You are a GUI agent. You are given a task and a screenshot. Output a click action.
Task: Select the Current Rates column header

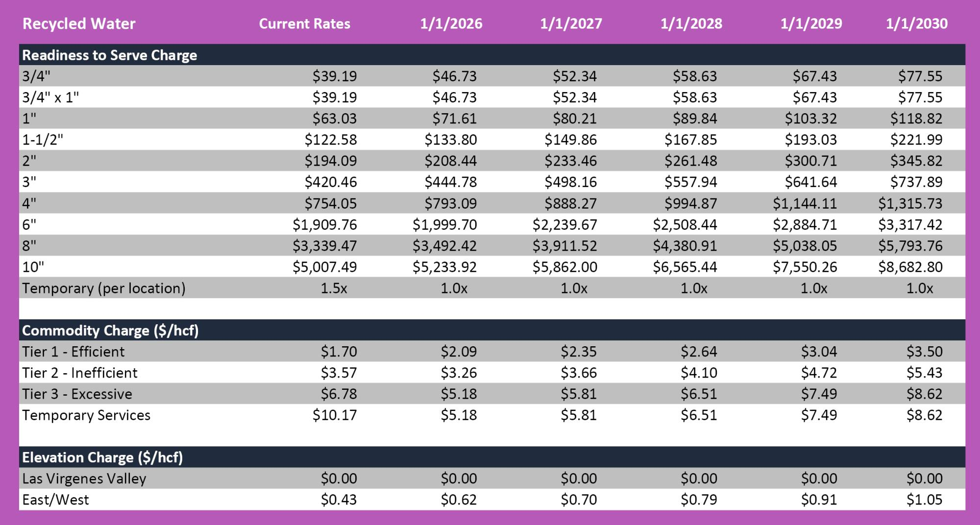tap(304, 24)
